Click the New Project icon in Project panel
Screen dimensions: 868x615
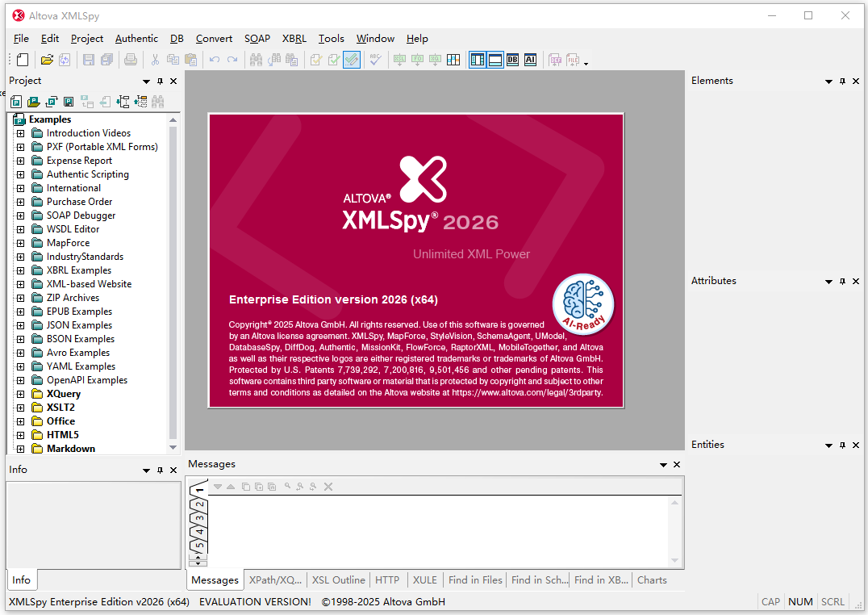click(x=15, y=102)
